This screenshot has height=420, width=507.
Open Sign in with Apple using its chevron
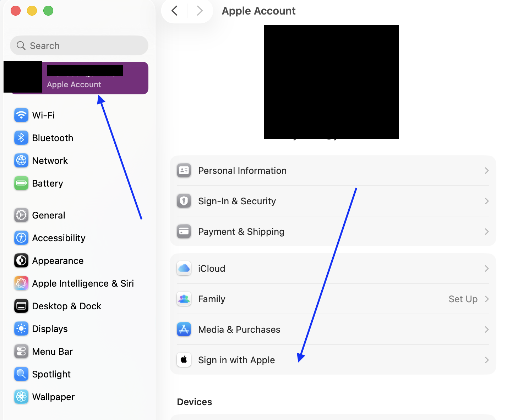487,360
